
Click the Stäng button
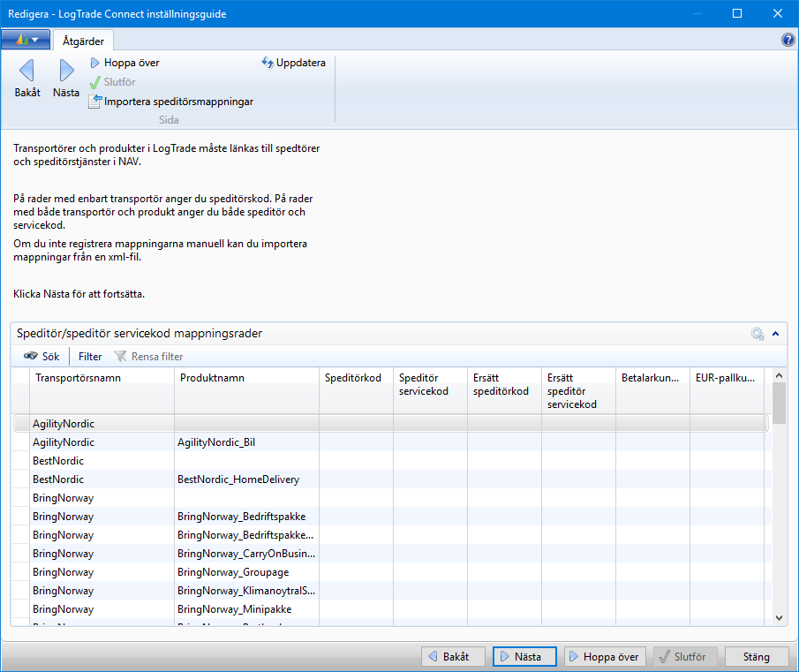click(x=757, y=657)
